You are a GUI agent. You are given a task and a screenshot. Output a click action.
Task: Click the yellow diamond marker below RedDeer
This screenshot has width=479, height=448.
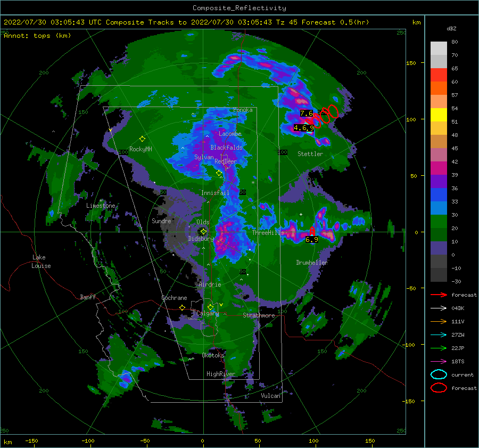pyautogui.click(x=219, y=173)
